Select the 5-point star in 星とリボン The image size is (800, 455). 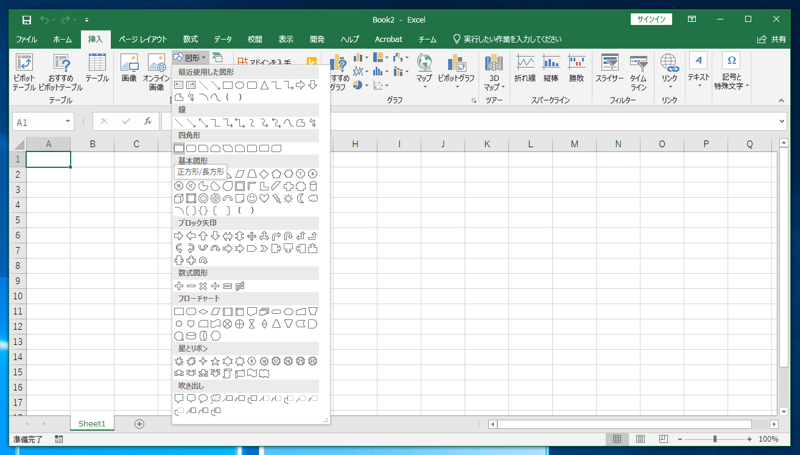[216, 361]
